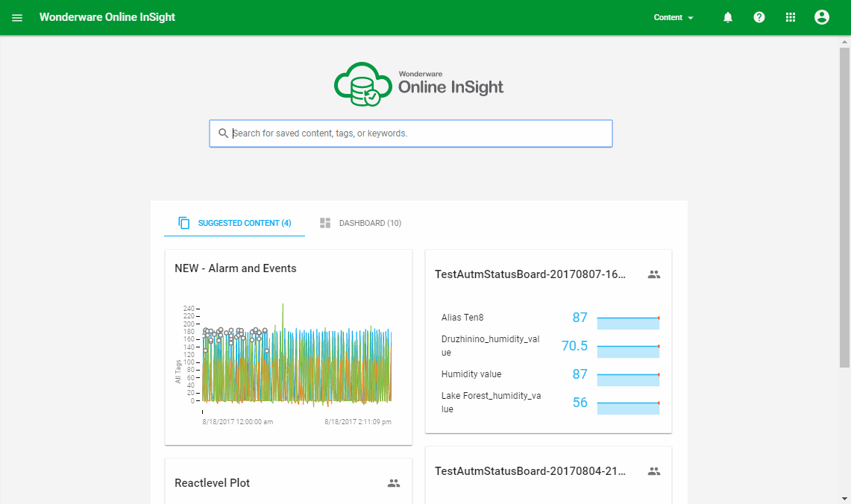Viewport: 851px width, 504px height.
Task: Click the Suggested Content copy icon
Action: (x=184, y=223)
